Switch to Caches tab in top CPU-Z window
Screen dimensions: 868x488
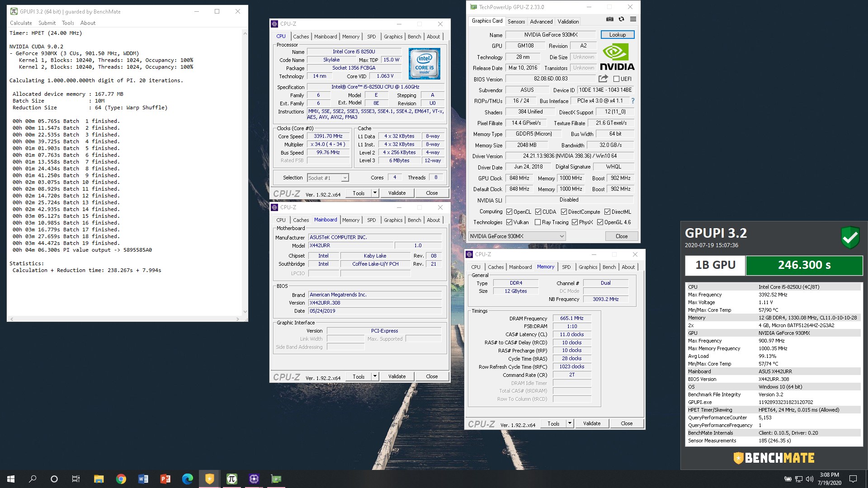pos(301,37)
